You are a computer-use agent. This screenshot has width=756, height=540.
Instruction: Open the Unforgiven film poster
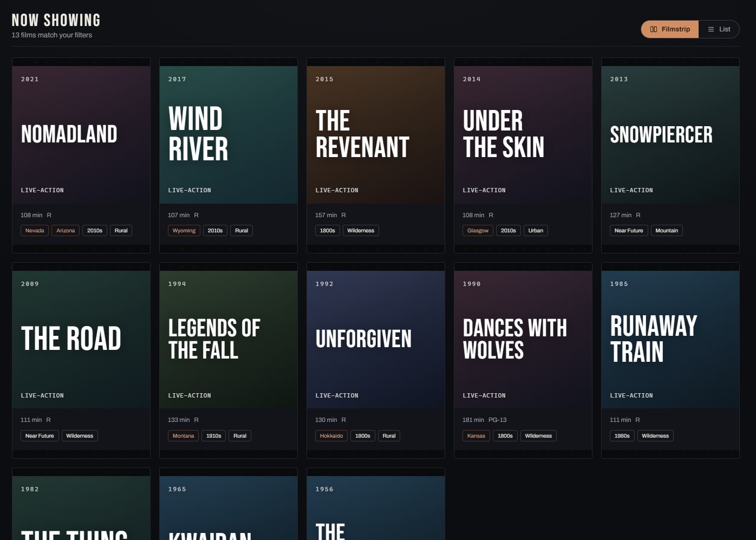tap(376, 340)
